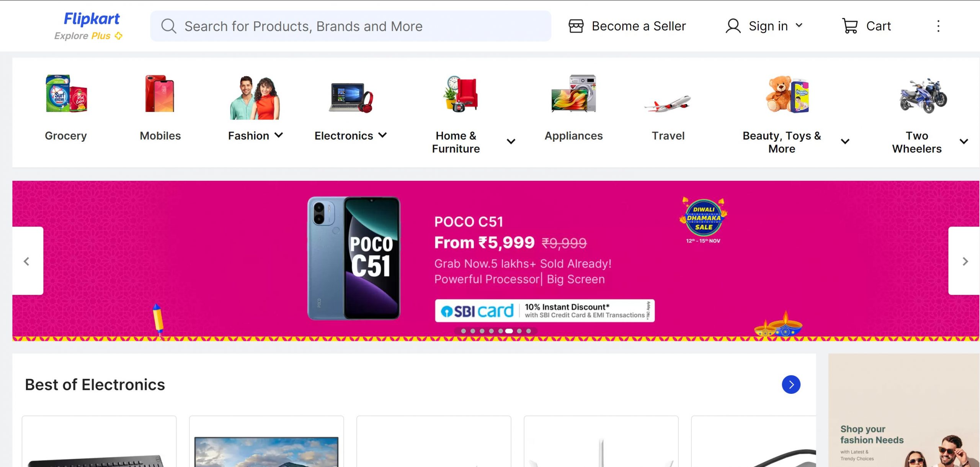Open Beauty, Toys & More menu
This screenshot has height=467, width=980.
pos(845,142)
